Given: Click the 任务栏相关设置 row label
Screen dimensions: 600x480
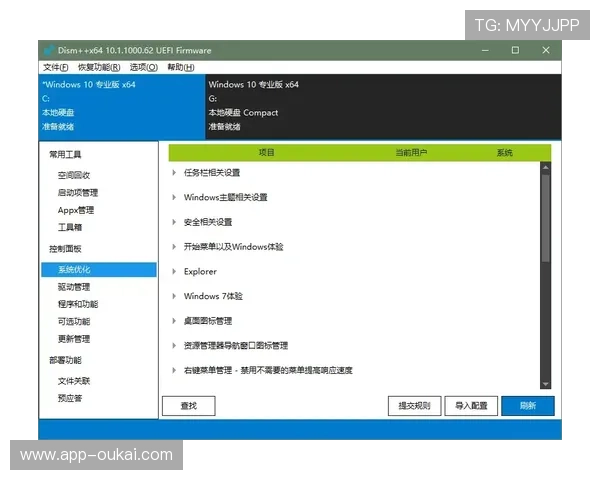Looking at the screenshot, I should coord(212,173).
